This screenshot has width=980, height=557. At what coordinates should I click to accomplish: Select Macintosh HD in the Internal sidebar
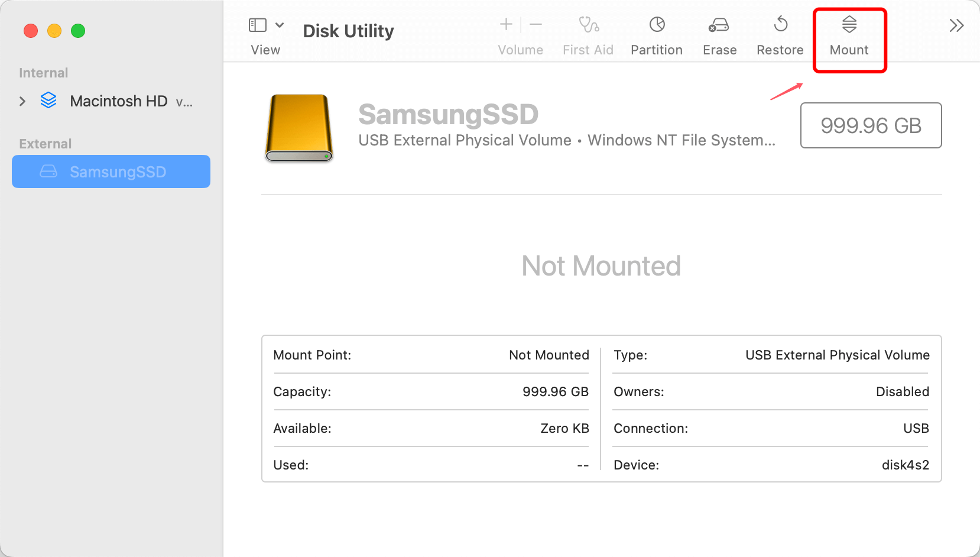point(119,101)
